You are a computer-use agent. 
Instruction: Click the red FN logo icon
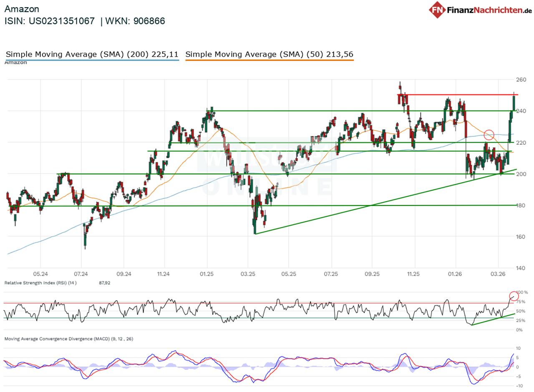[x=438, y=10]
